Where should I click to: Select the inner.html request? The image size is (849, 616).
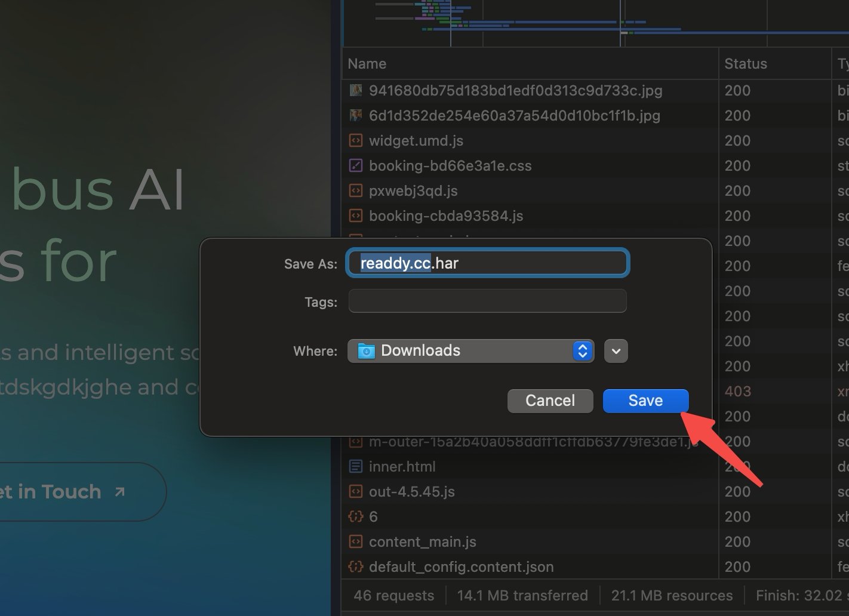402,467
